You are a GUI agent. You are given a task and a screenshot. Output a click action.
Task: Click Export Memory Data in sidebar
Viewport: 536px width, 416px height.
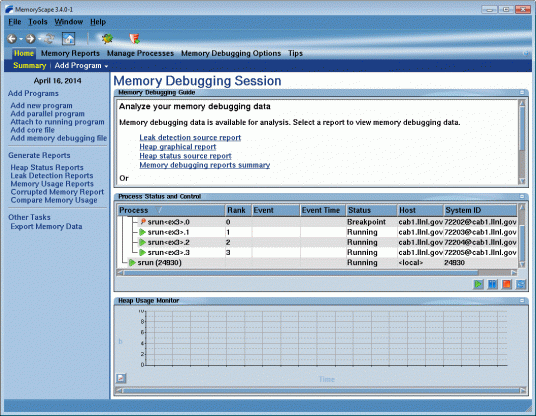46,227
